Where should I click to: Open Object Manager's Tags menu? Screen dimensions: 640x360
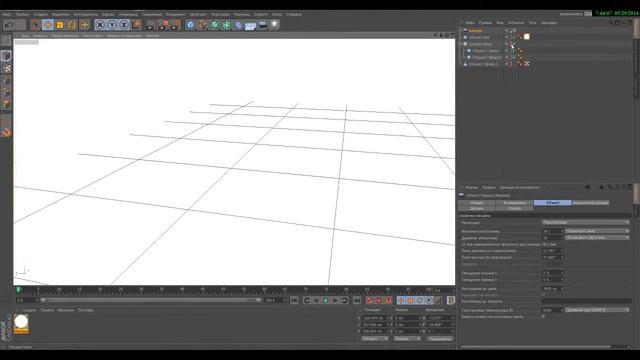coord(532,23)
